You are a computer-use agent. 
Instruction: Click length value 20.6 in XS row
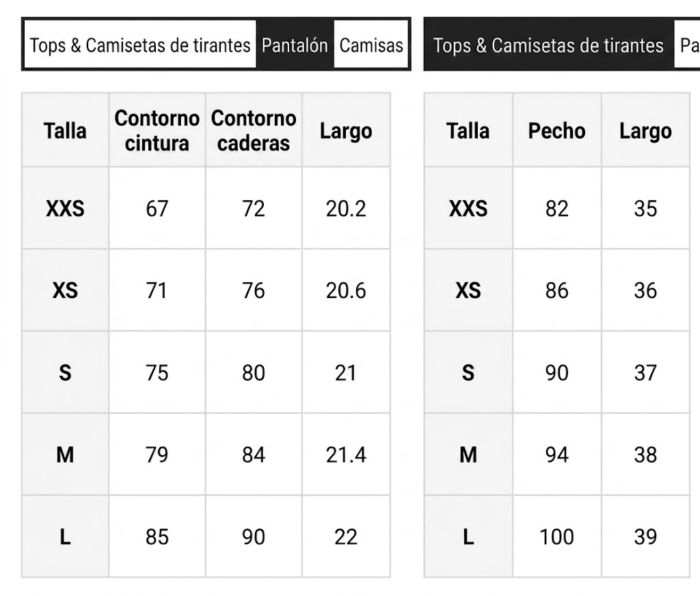[346, 290]
